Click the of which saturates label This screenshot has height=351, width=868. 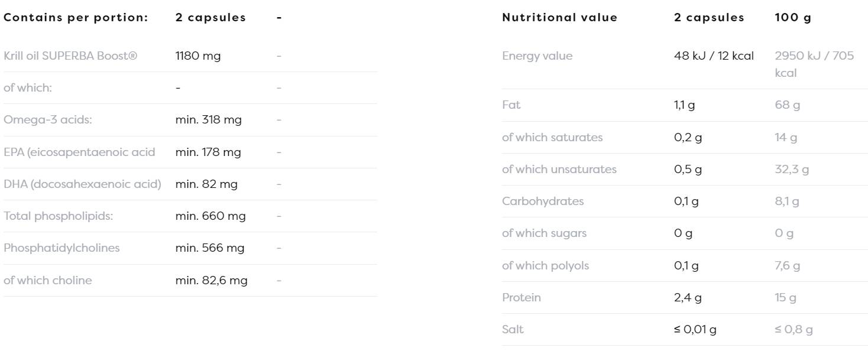[552, 137]
